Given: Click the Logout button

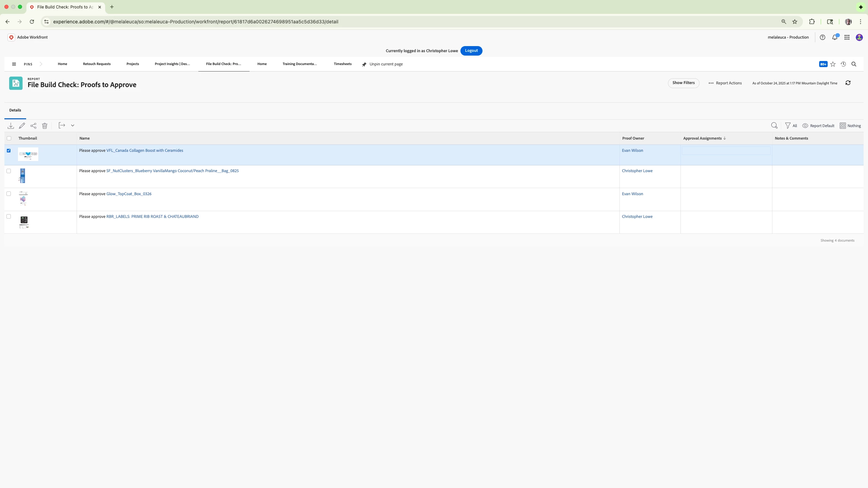Looking at the screenshot, I should [471, 51].
